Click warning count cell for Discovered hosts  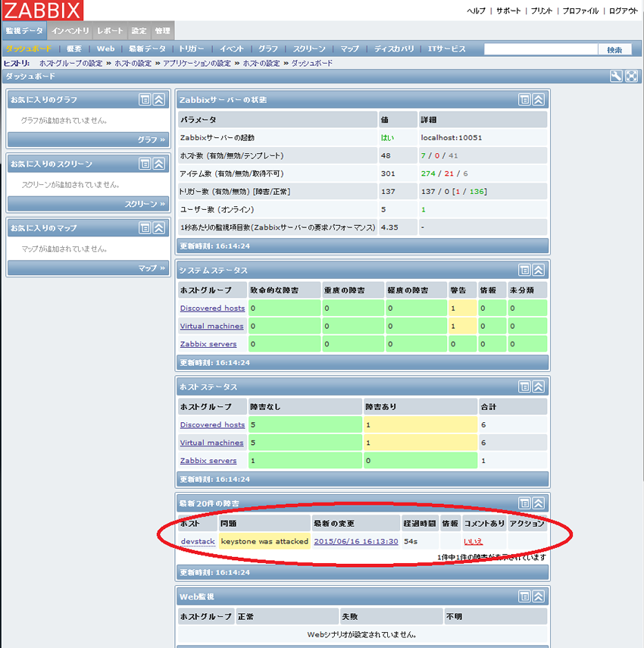point(462,308)
